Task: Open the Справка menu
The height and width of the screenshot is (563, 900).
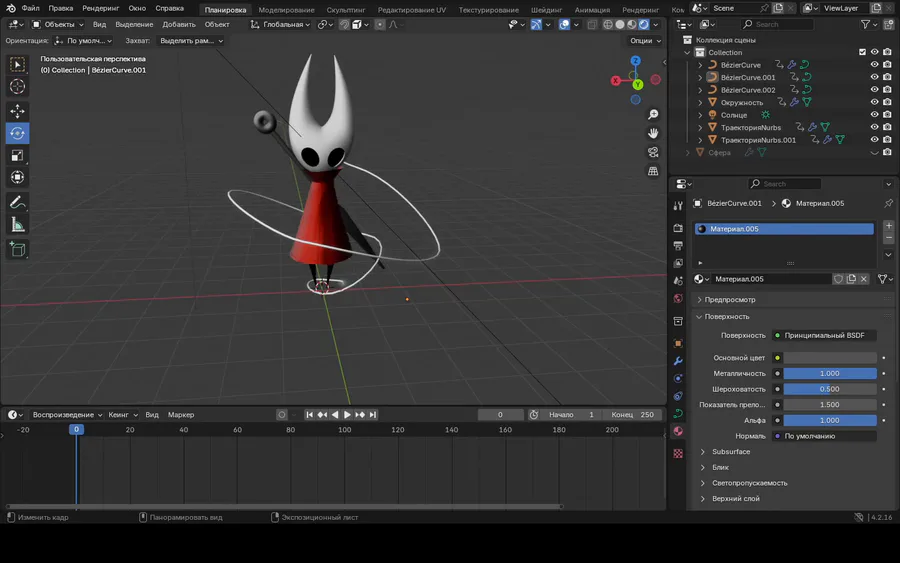Action: 170,8
